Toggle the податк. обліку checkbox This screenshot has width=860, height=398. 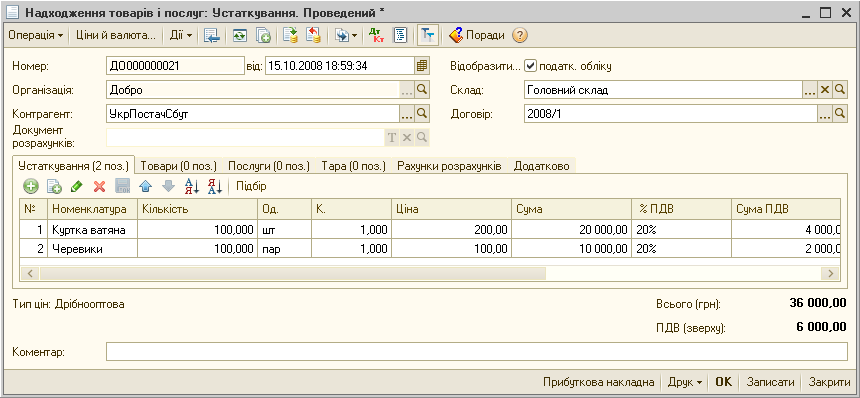[x=530, y=66]
